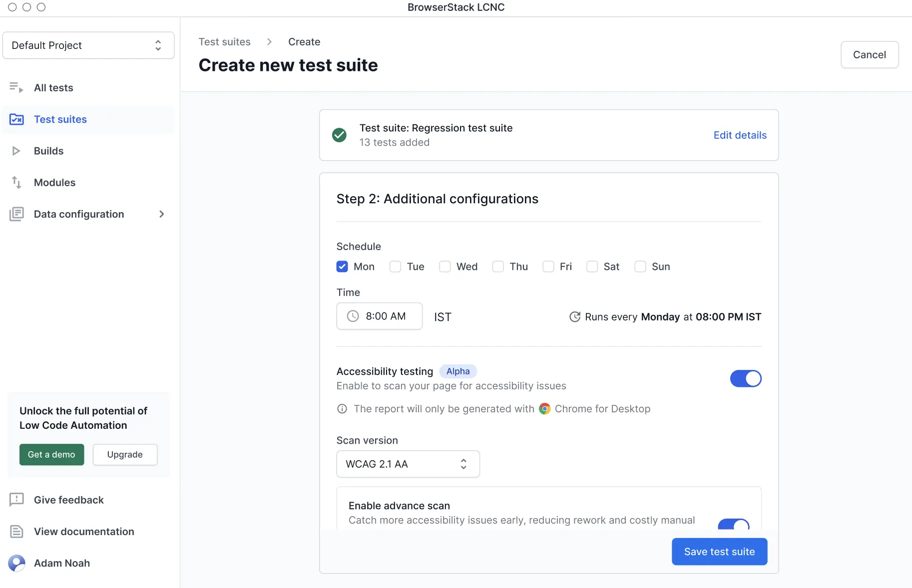
Task: Open the 8:00 AM time picker
Action: (380, 316)
